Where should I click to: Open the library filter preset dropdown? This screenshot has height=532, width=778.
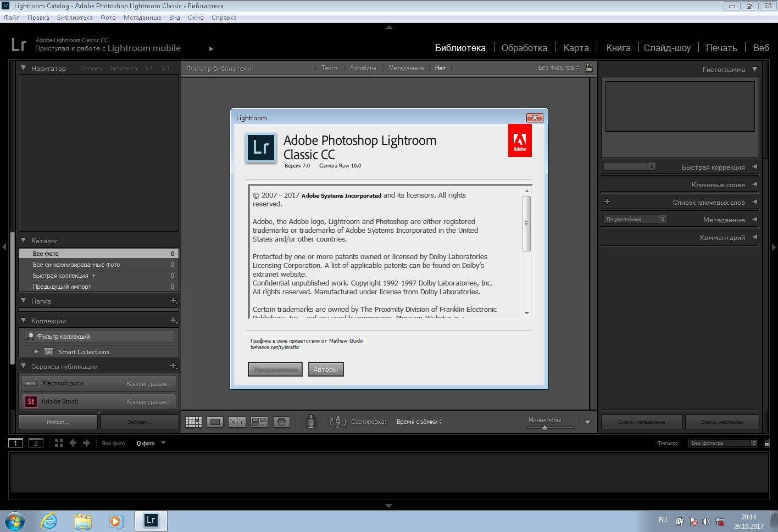point(559,68)
